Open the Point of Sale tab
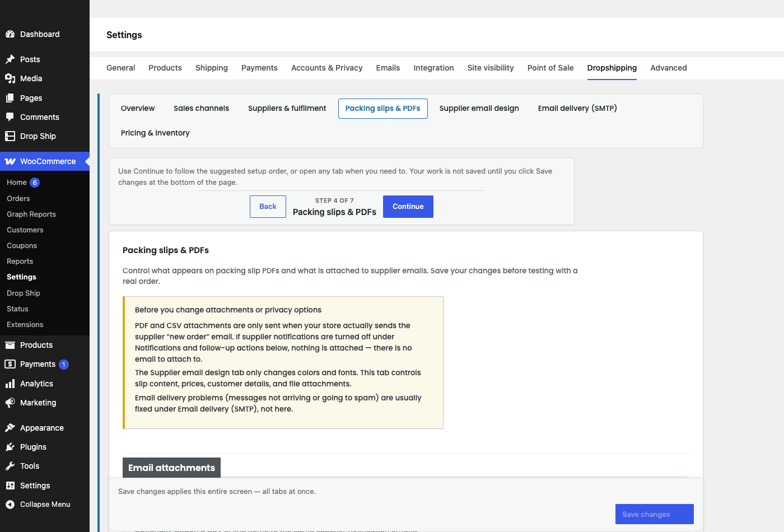This screenshot has height=532, width=784. (x=550, y=68)
